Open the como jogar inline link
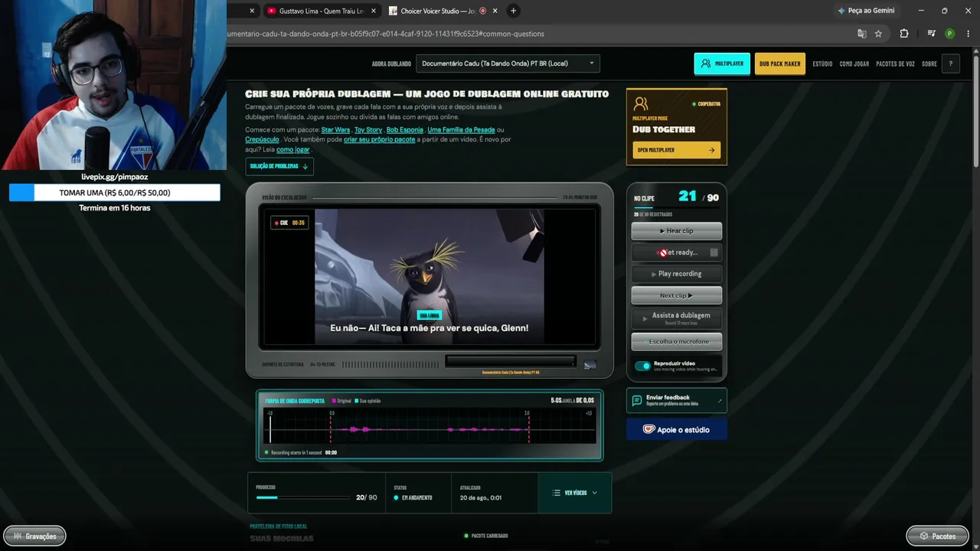The width and height of the screenshot is (980, 551). (293, 150)
